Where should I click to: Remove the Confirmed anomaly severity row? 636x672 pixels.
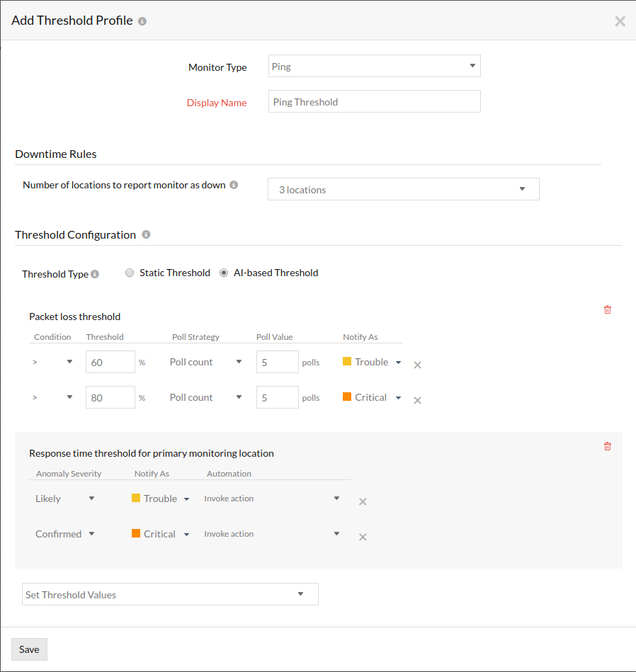click(x=363, y=537)
